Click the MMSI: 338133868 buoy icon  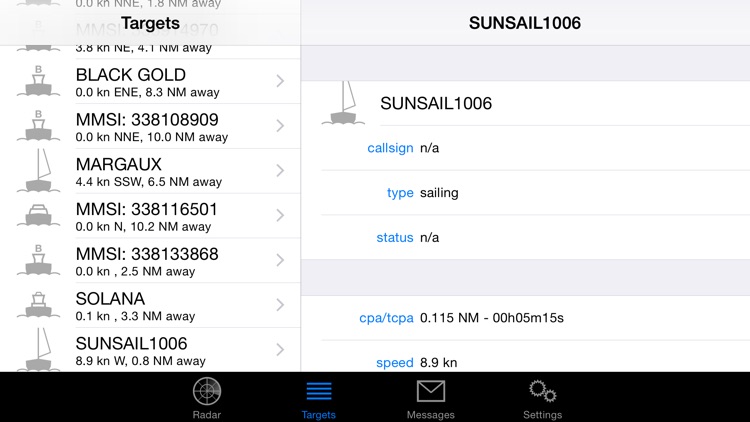38,260
